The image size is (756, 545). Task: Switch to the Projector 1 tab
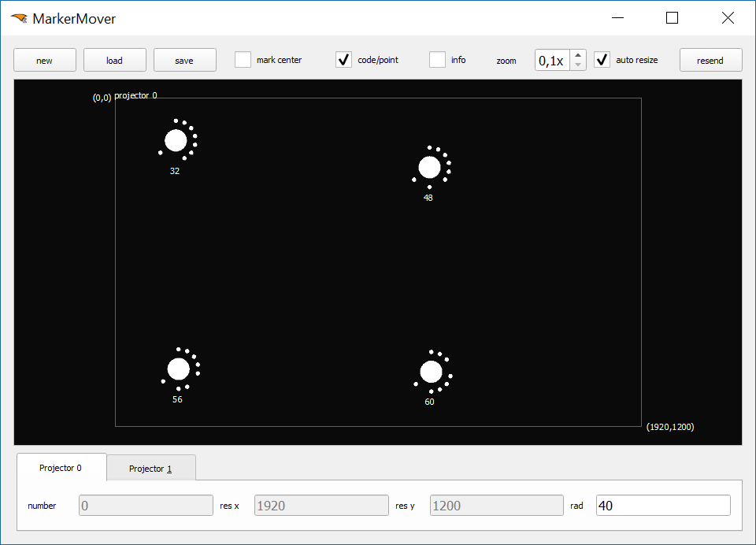click(x=150, y=469)
